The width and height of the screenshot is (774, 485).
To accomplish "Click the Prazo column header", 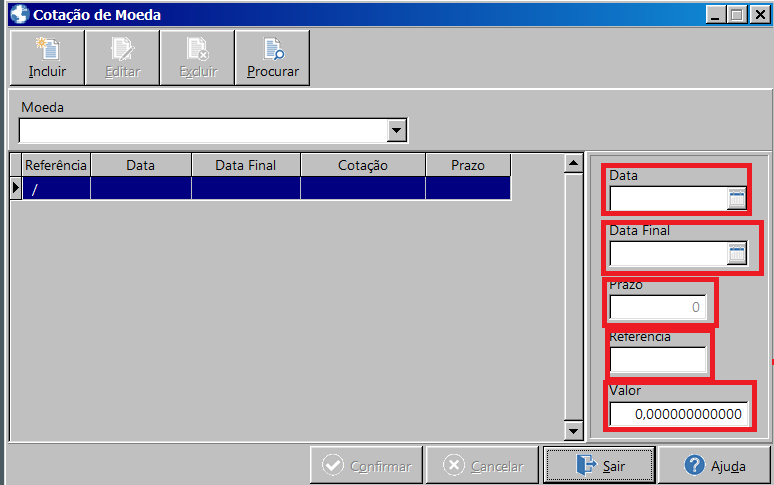I will [468, 165].
